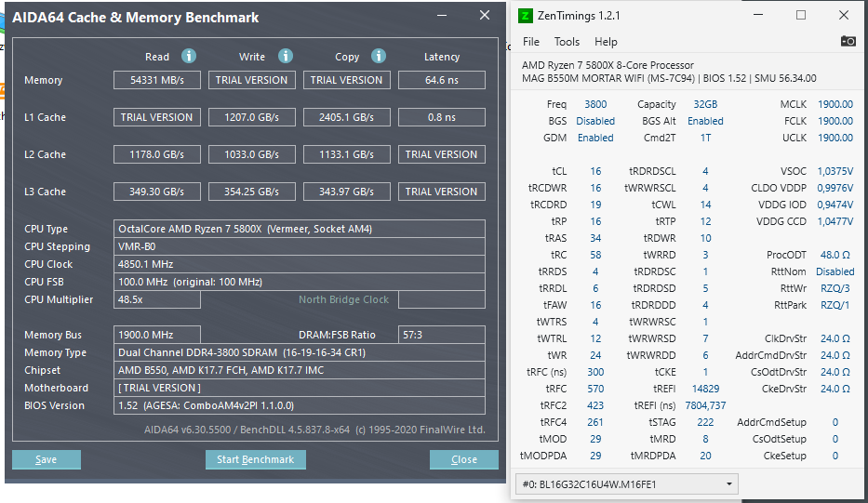Click the empty North Bridge Clock field
Image resolution: width=868 pixels, height=503 pixels.
(442, 299)
